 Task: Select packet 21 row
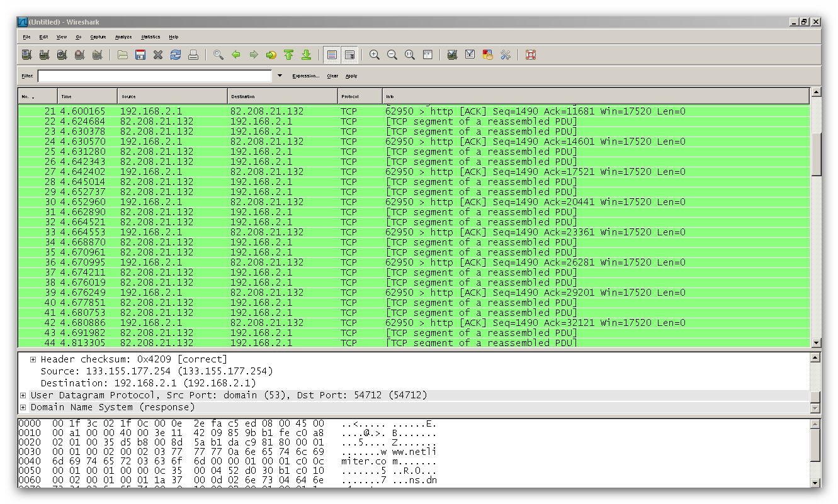click(414, 111)
